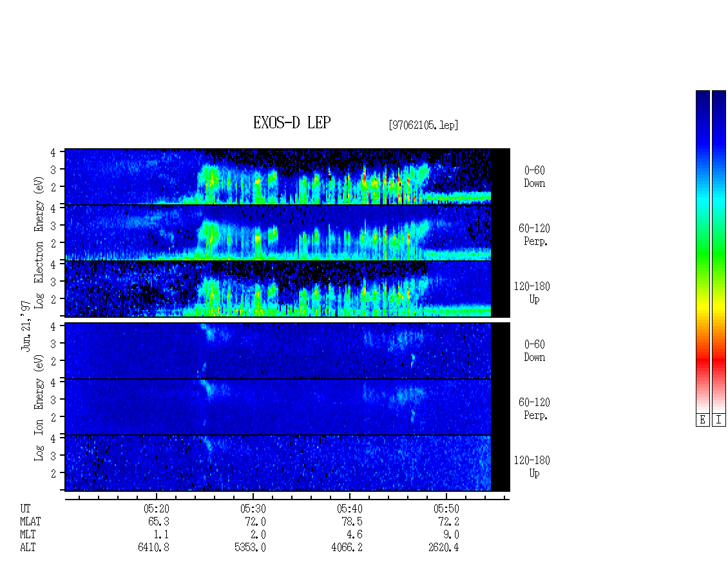
Task: Click the 05:40 UT time label
Action: (x=350, y=509)
